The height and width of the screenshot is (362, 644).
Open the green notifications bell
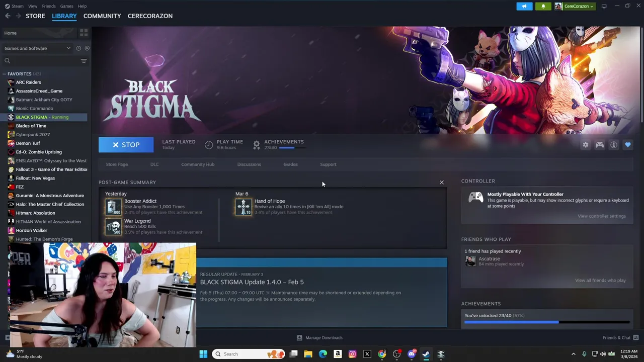pos(543,6)
